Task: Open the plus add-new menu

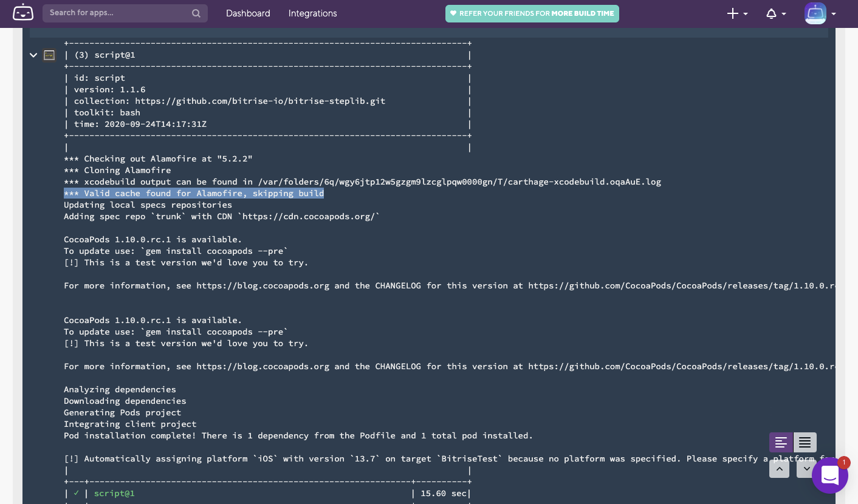Action: coord(737,13)
